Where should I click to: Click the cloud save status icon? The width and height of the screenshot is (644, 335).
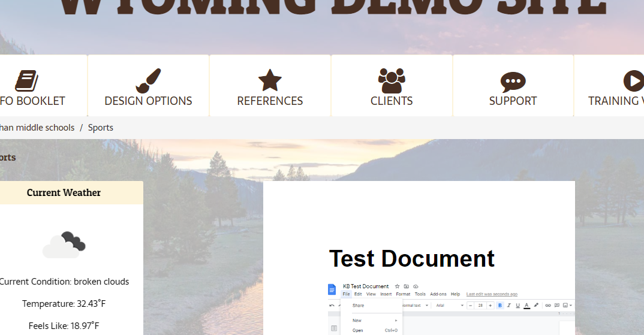click(416, 286)
